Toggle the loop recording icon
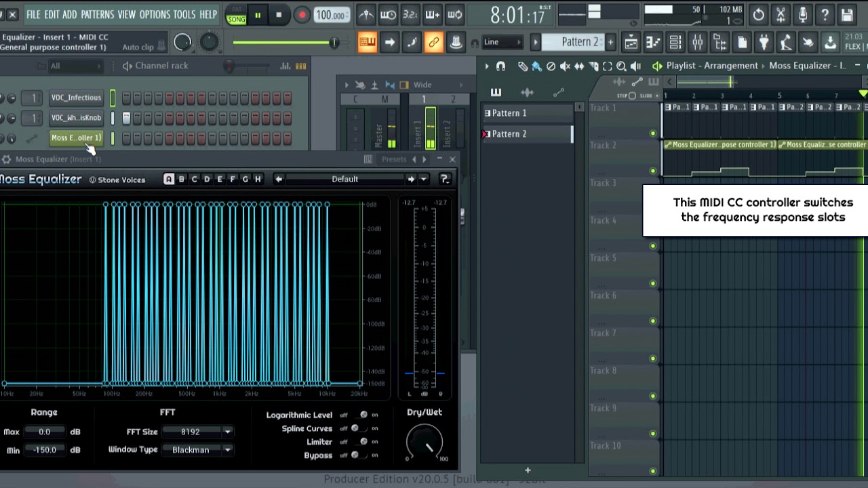The image size is (868, 488). tap(455, 14)
